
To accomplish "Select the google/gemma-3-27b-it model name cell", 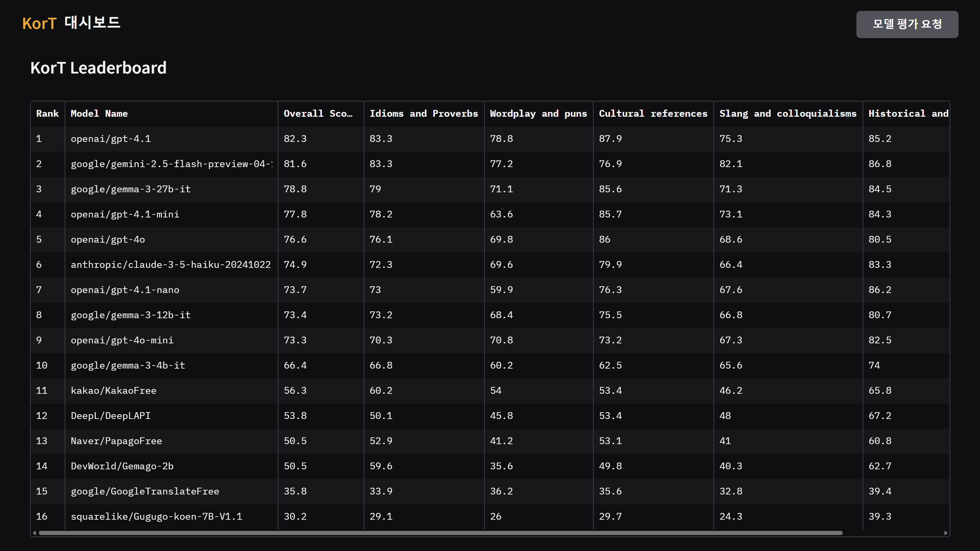I will pos(130,189).
